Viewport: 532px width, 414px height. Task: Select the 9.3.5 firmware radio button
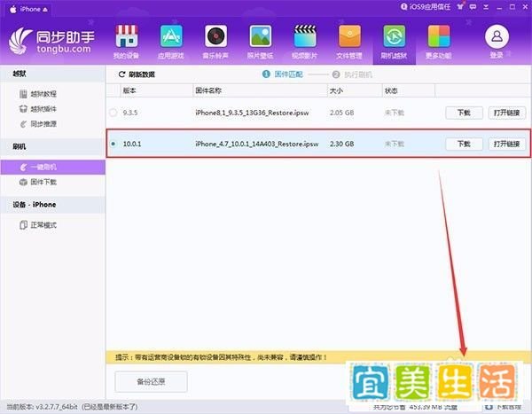113,113
